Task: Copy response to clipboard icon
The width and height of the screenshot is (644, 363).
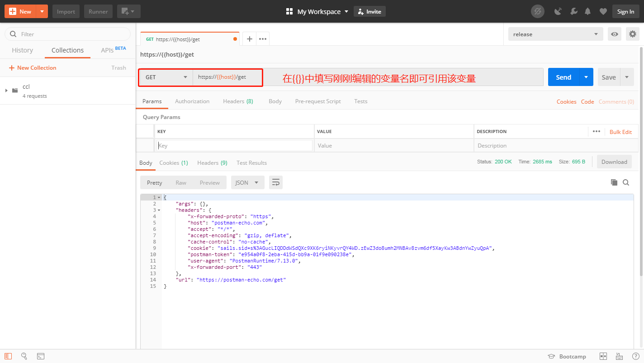Action: tap(614, 182)
